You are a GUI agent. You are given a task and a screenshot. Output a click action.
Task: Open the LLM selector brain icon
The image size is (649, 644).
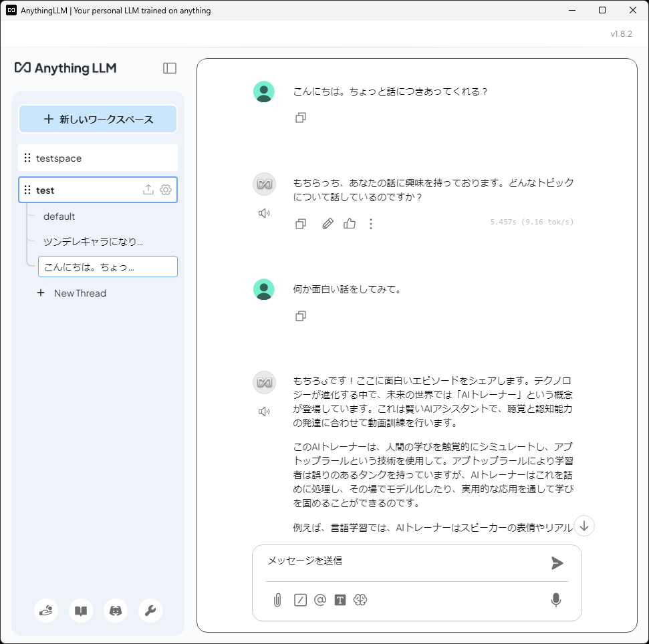pos(360,600)
